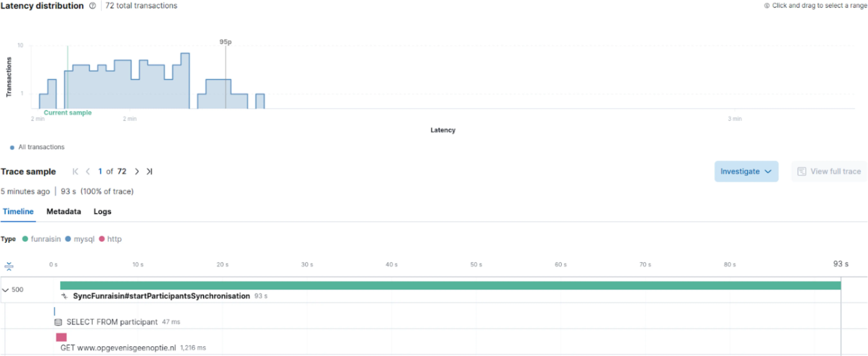Click the 93 s trace duration text
The height and width of the screenshot is (356, 868).
(x=68, y=191)
